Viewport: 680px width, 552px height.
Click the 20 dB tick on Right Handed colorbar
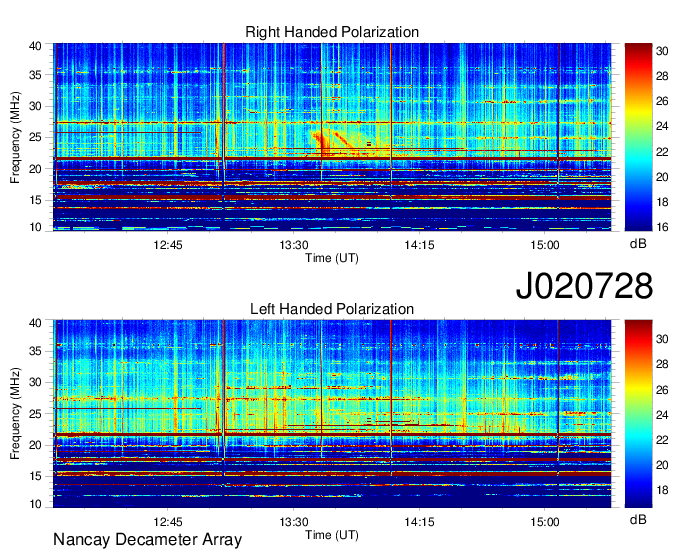tap(662, 177)
